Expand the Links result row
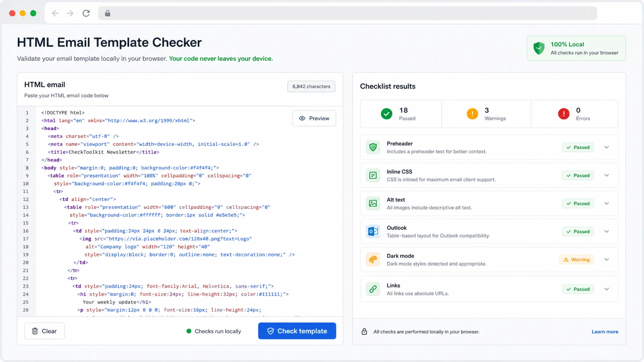644x362 pixels. click(607, 289)
